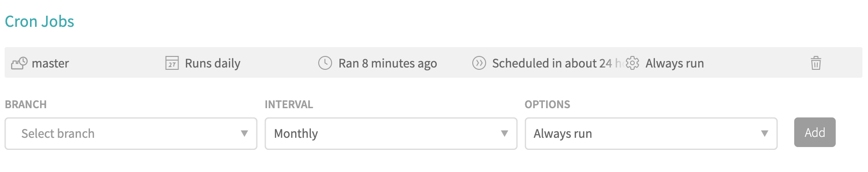Click the arrow on the options selector

pyautogui.click(x=765, y=134)
